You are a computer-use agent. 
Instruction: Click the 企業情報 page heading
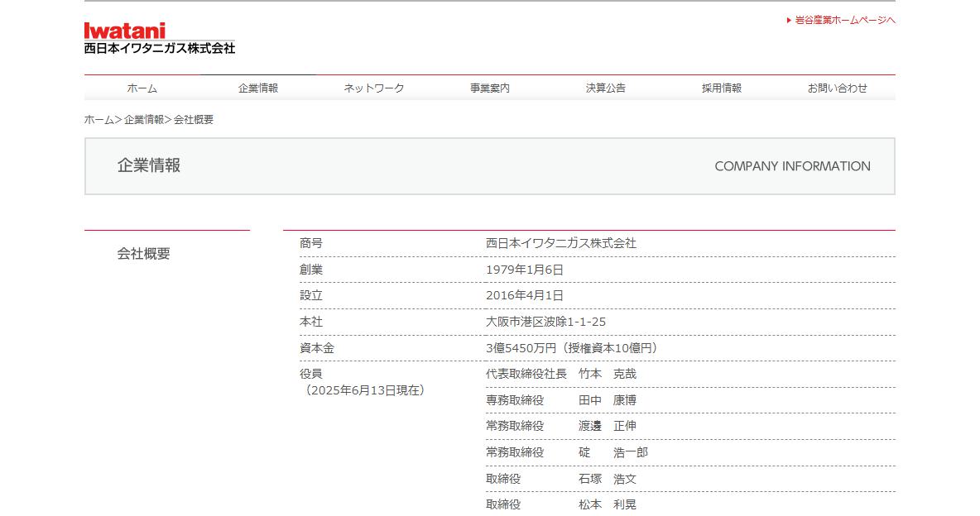coord(149,165)
